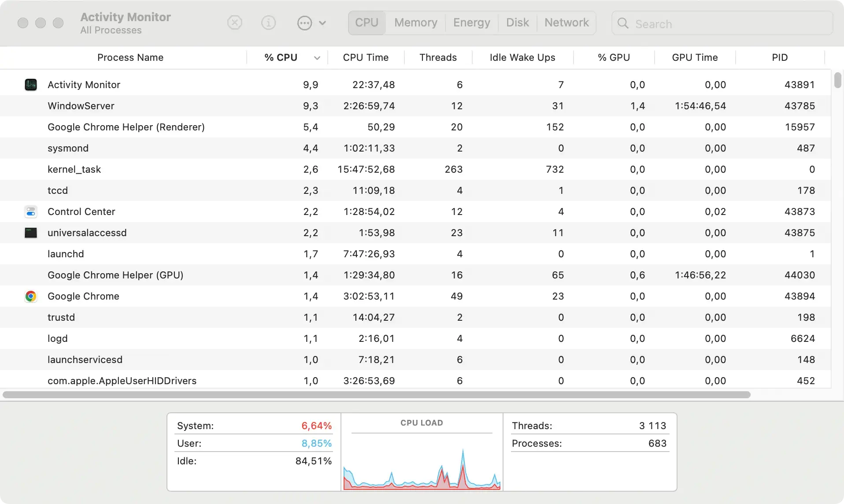This screenshot has height=504, width=844.
Task: Click the Google Chrome process icon
Action: pyautogui.click(x=31, y=296)
